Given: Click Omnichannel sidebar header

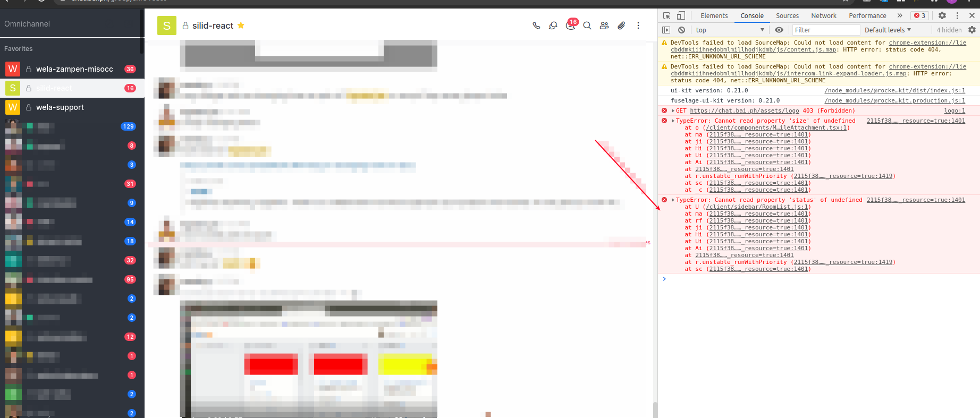Looking at the screenshot, I should click(x=27, y=24).
